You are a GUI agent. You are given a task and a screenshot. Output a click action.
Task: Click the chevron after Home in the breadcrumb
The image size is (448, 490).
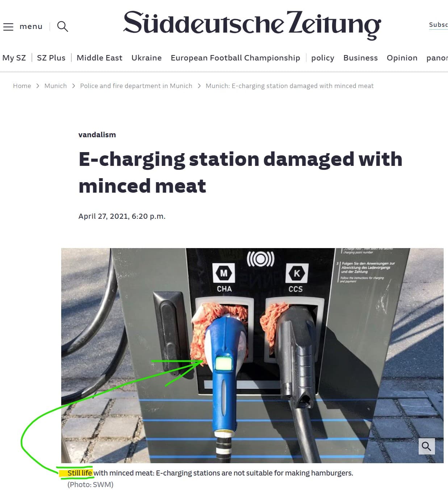point(38,86)
